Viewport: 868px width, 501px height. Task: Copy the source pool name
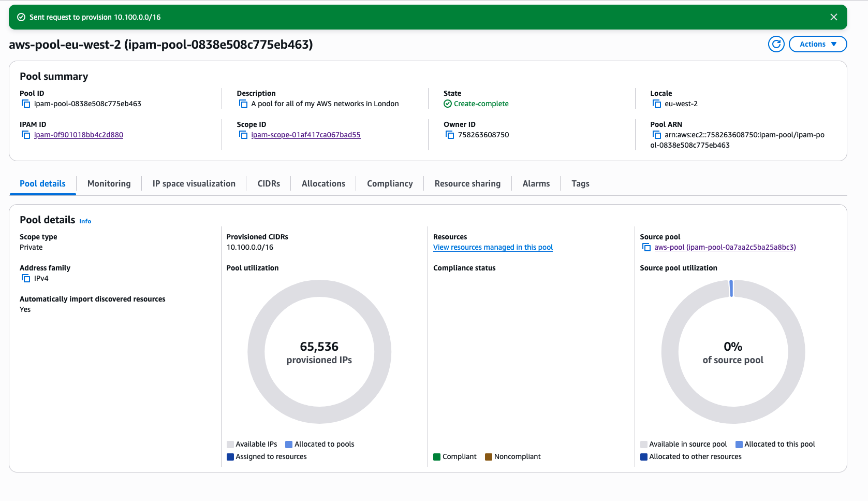tap(646, 248)
